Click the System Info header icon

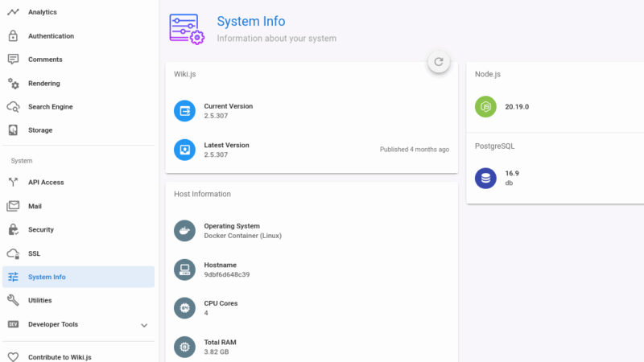[187, 29]
